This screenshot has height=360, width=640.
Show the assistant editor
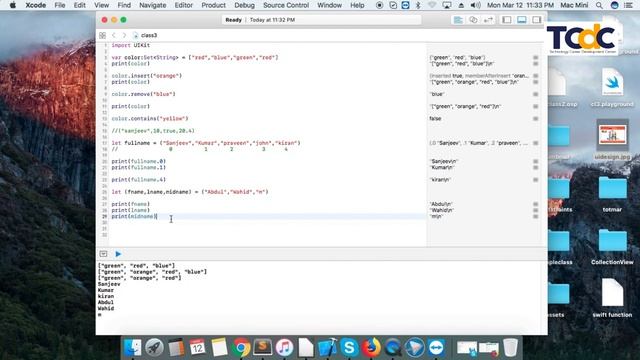tap(473, 20)
